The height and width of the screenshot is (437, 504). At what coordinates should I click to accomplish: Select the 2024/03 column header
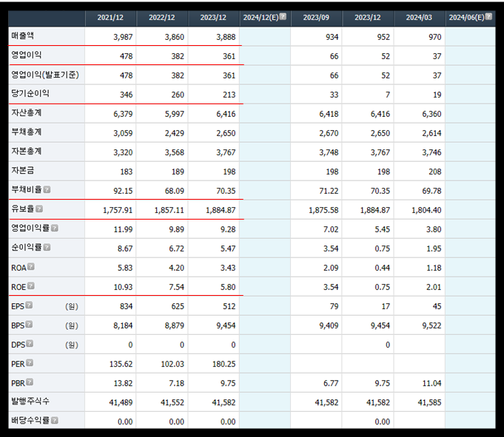click(x=419, y=18)
